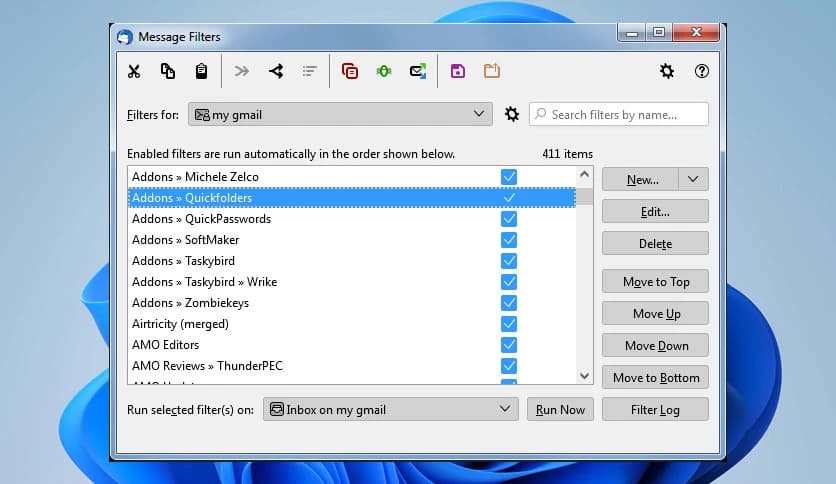Viewport: 836px width, 484px height.
Task: Click the Move Down button
Action: pos(655,345)
